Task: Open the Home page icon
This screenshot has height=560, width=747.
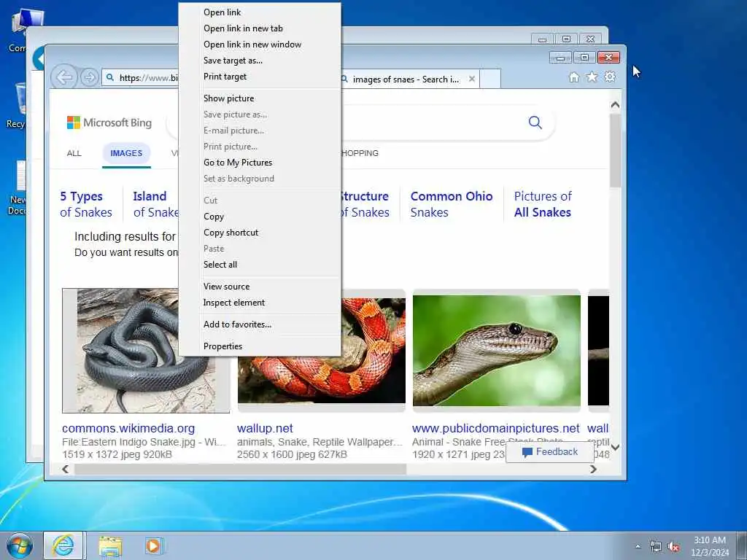Action: point(574,77)
